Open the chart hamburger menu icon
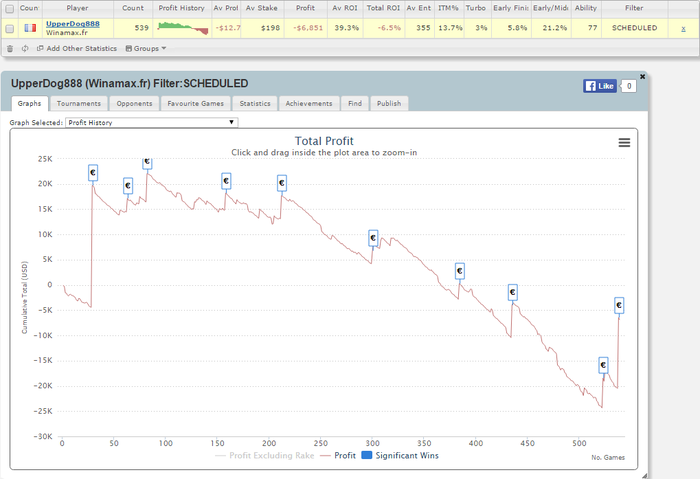Viewport: 700px width, 479px height. tap(624, 142)
